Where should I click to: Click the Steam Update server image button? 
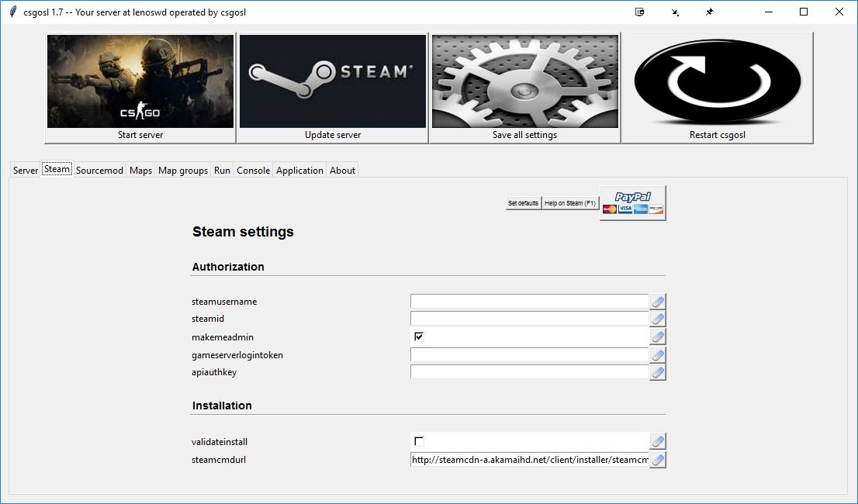(x=333, y=88)
